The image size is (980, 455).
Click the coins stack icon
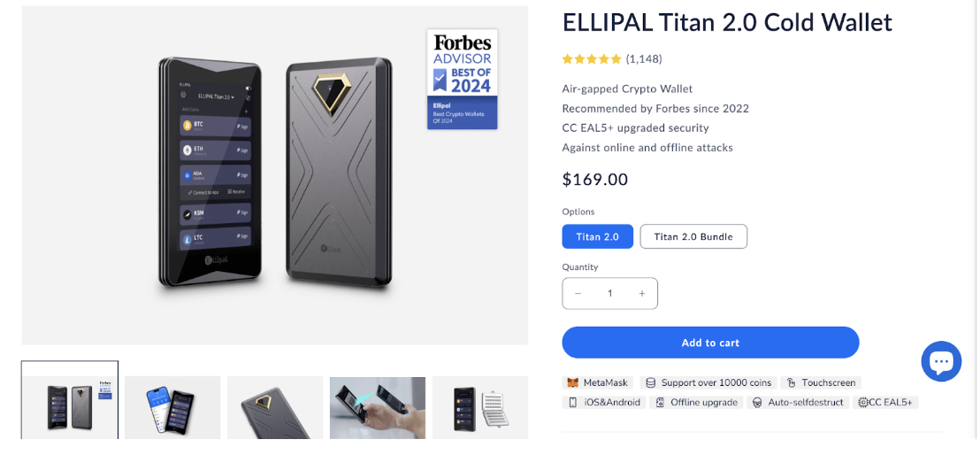651,383
